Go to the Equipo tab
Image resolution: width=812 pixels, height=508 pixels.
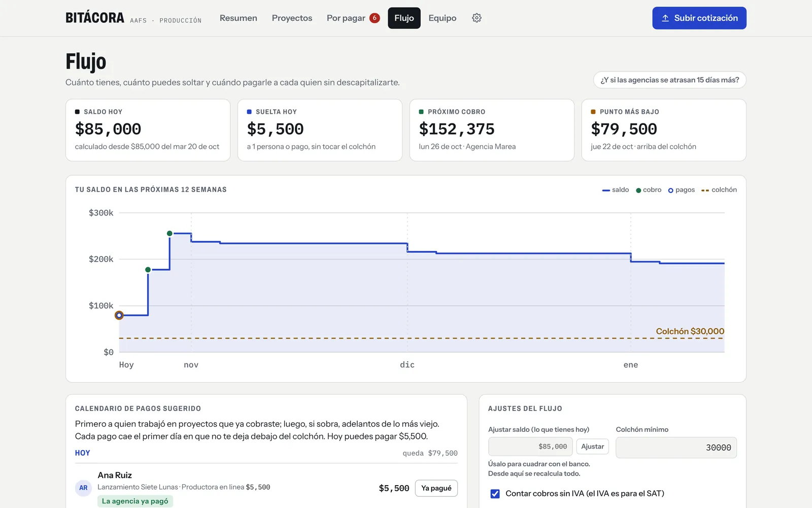tap(443, 18)
